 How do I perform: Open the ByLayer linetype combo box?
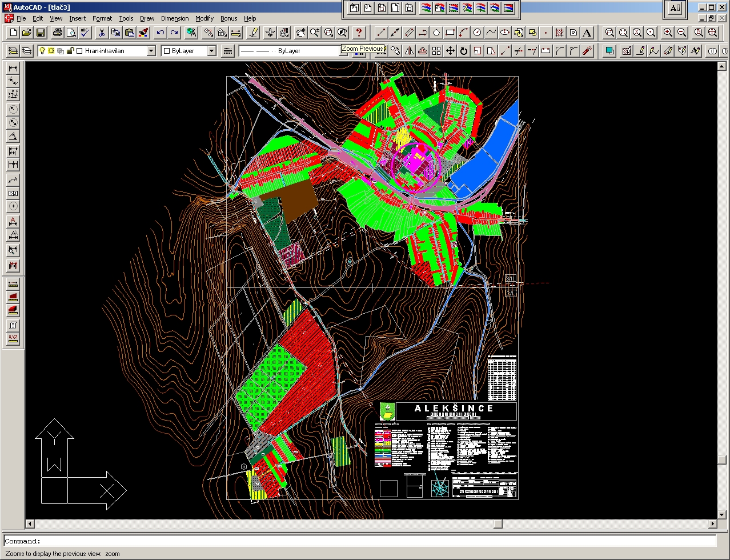tap(291, 51)
